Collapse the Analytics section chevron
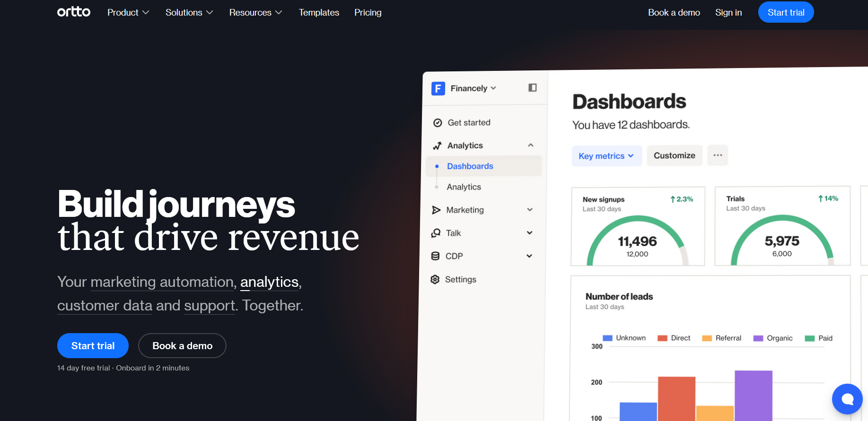This screenshot has height=421, width=868. pyautogui.click(x=531, y=146)
